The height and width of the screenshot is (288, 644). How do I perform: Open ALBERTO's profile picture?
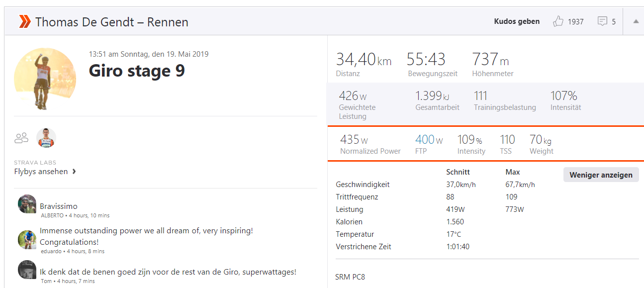[x=27, y=204]
